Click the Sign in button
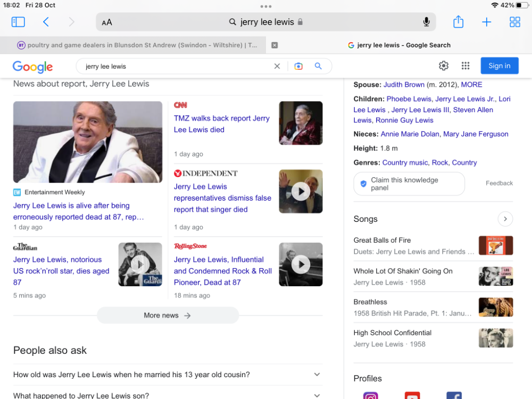 [x=499, y=66]
